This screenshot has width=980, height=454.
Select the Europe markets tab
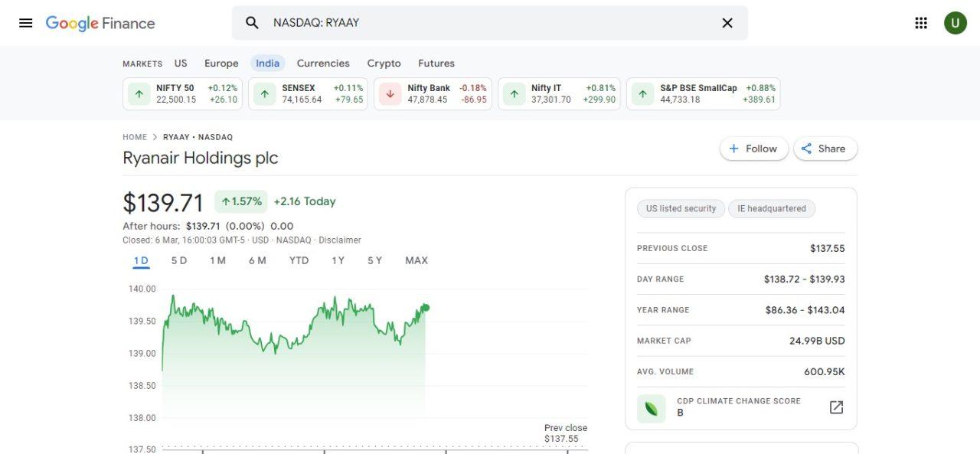pos(221,64)
